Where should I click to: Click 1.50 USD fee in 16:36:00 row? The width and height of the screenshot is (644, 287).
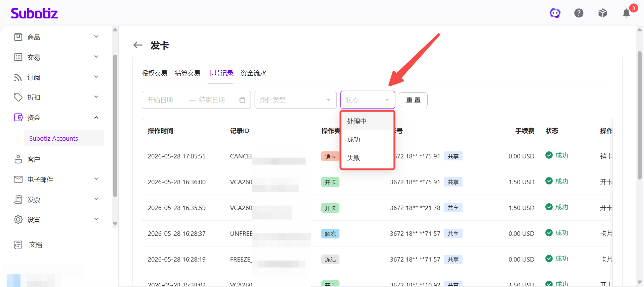click(521, 182)
